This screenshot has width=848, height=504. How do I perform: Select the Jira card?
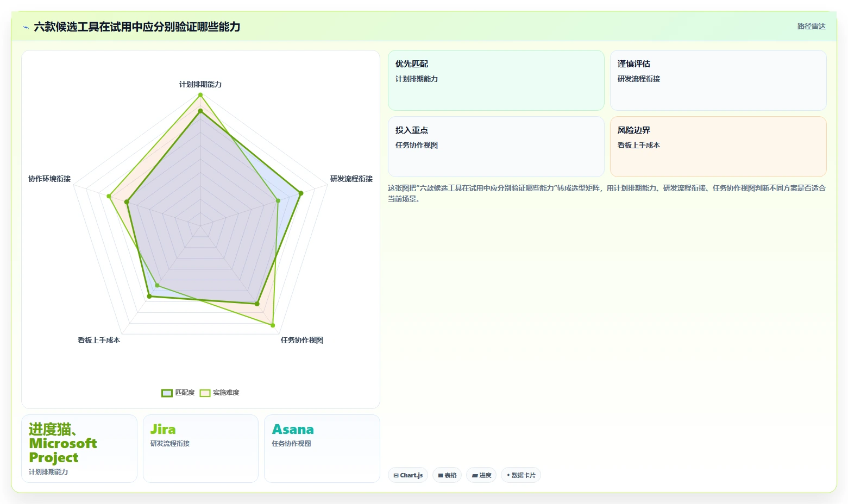(x=200, y=449)
